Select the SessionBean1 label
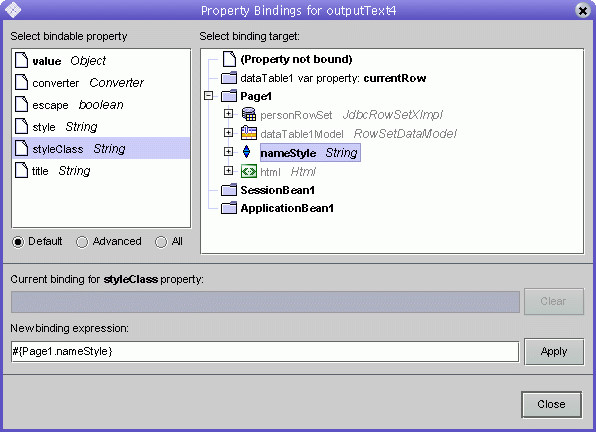The height and width of the screenshot is (432, 596). point(278,190)
